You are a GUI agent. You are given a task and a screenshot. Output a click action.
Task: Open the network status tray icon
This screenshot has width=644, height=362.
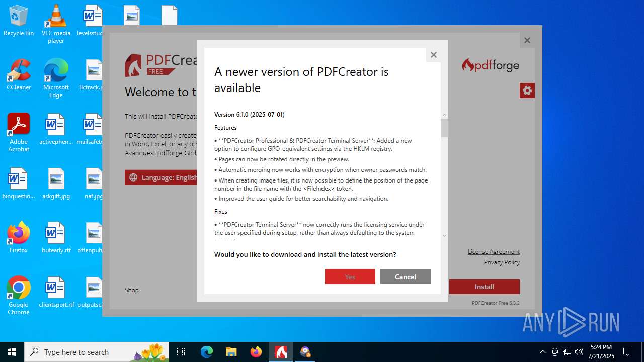click(567, 352)
